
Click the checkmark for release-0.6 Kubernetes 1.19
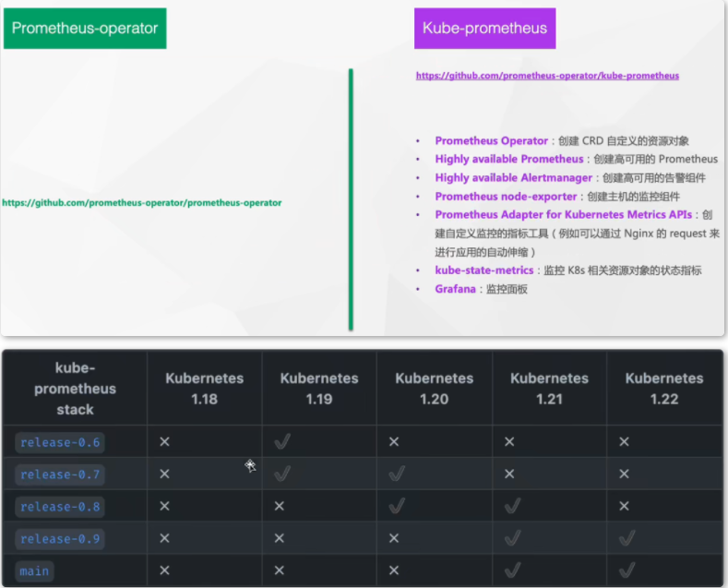(282, 441)
